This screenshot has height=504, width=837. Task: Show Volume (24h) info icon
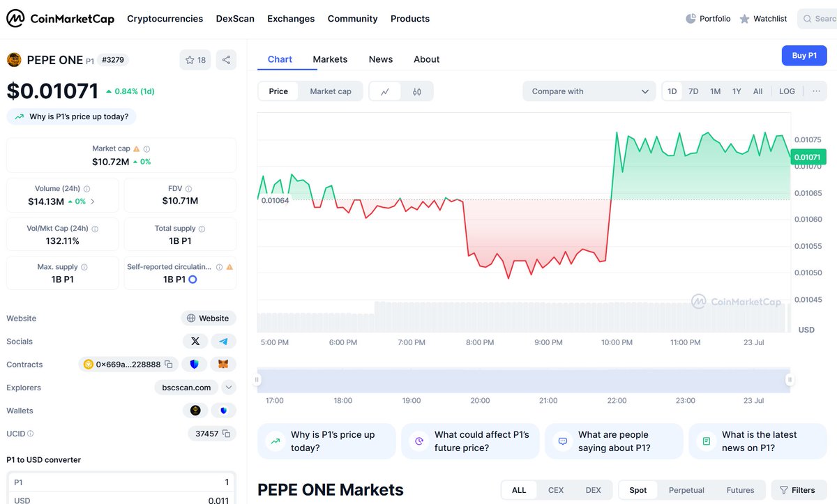86,189
